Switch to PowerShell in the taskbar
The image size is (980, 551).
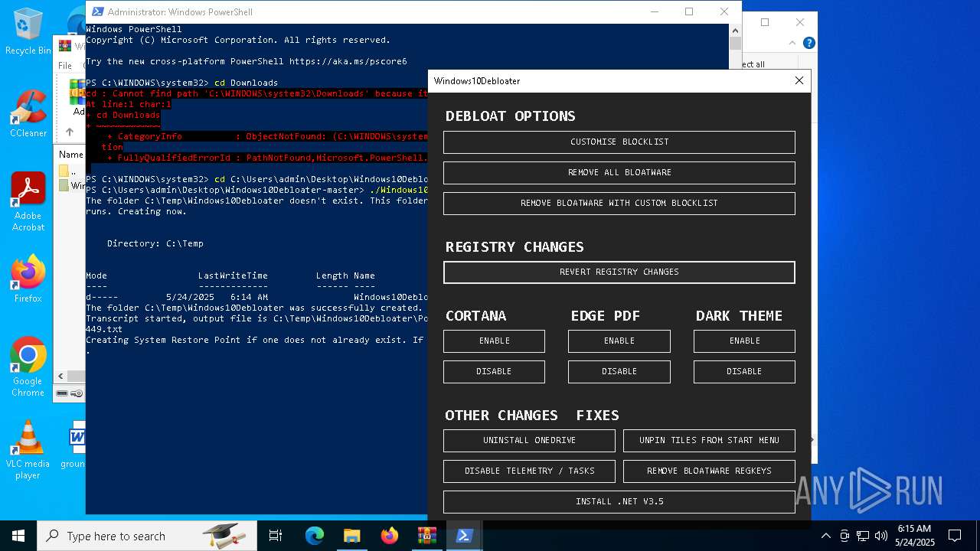tap(464, 536)
